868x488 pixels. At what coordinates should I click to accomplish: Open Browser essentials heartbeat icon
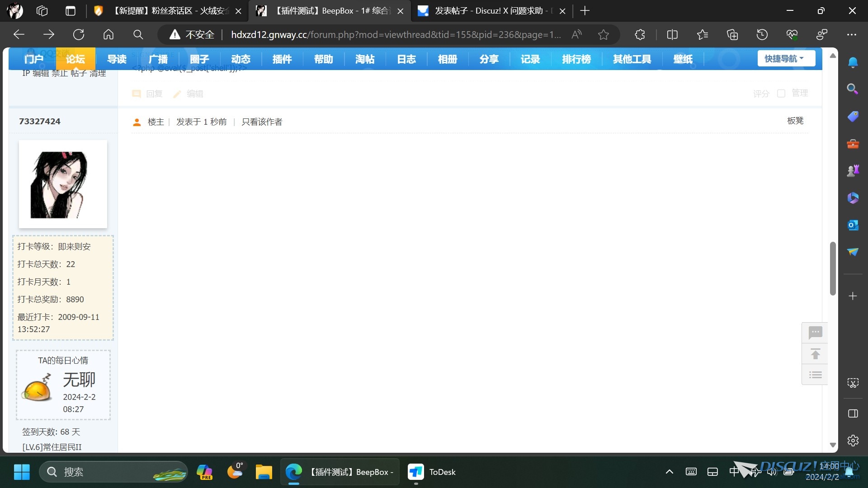tap(792, 35)
